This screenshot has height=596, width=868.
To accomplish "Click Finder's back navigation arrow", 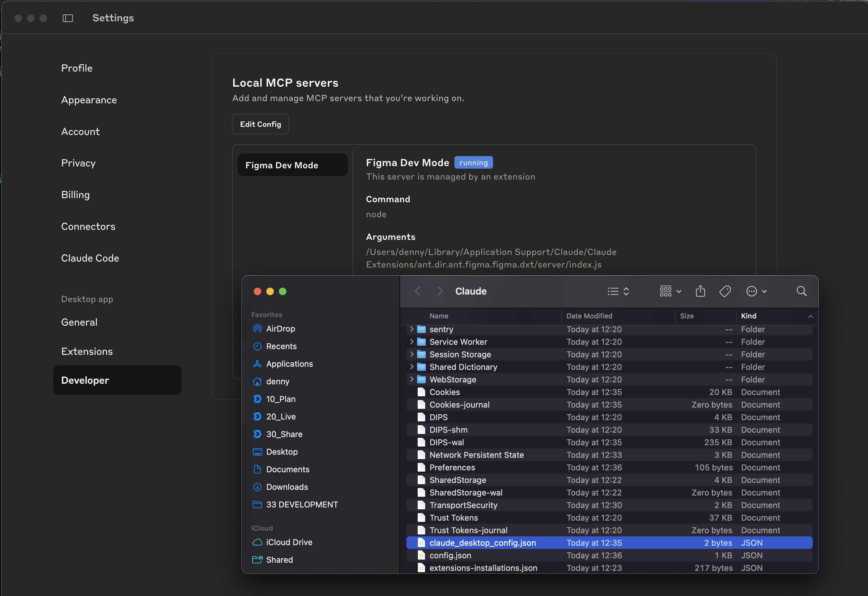I will (418, 291).
